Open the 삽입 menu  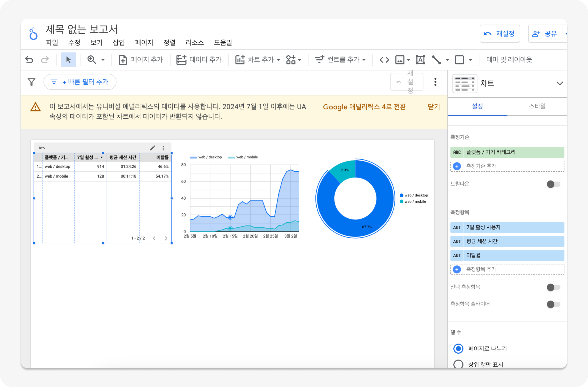coord(119,42)
